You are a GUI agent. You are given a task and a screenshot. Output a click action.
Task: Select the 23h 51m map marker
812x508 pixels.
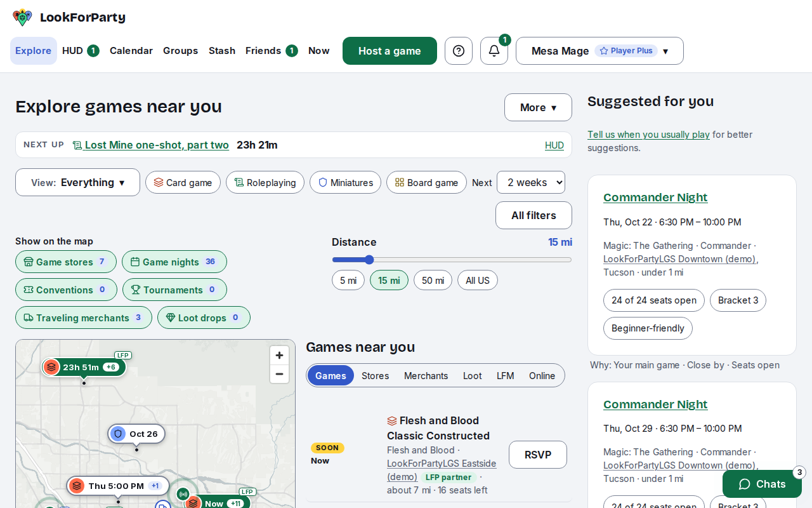coord(84,367)
